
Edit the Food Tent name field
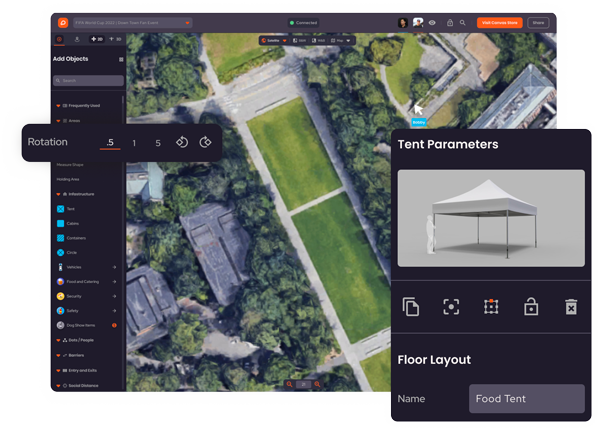[527, 399]
